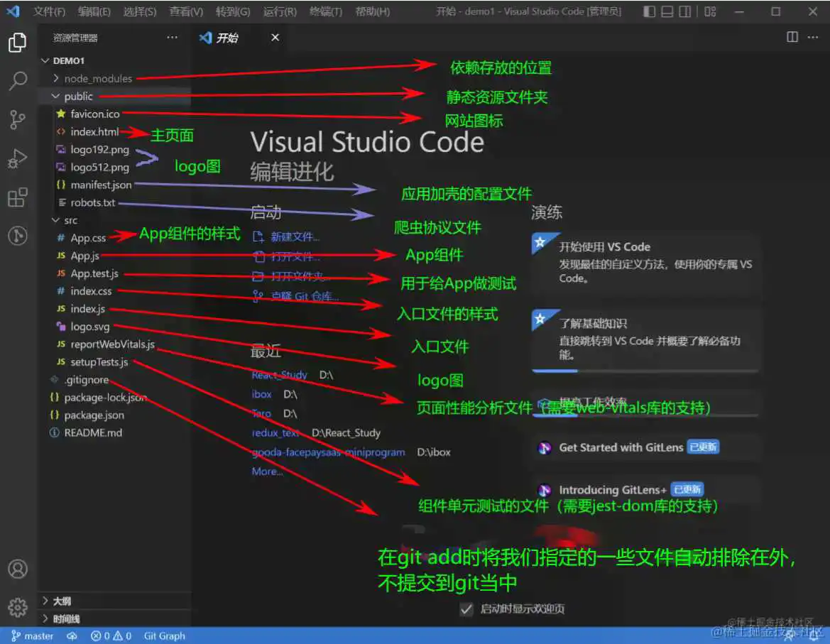Toggle bottom panel layout icon
830x644 pixels.
coord(667,11)
